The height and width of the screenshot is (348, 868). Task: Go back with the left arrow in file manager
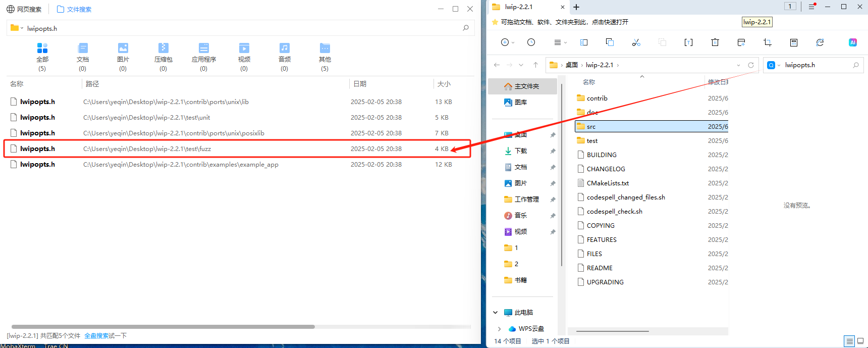497,65
